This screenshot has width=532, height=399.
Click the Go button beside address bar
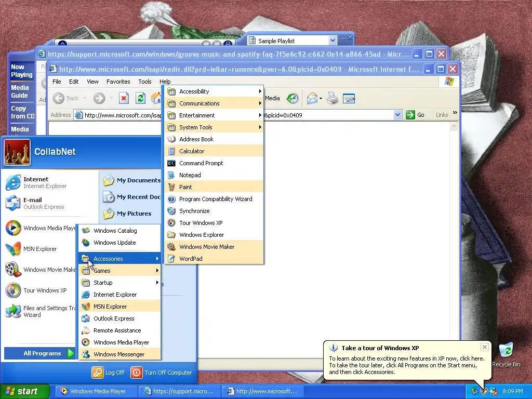[x=415, y=115]
